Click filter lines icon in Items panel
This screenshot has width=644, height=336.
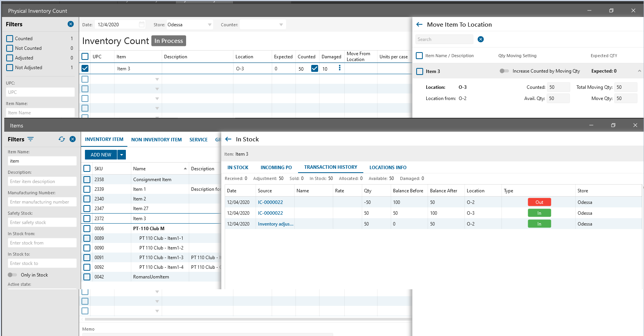click(x=31, y=139)
